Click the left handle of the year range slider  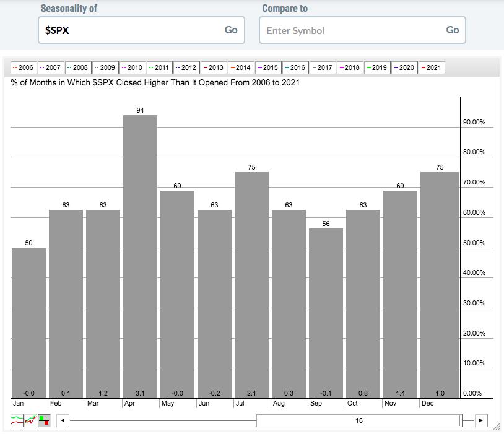pyautogui.click(x=259, y=421)
